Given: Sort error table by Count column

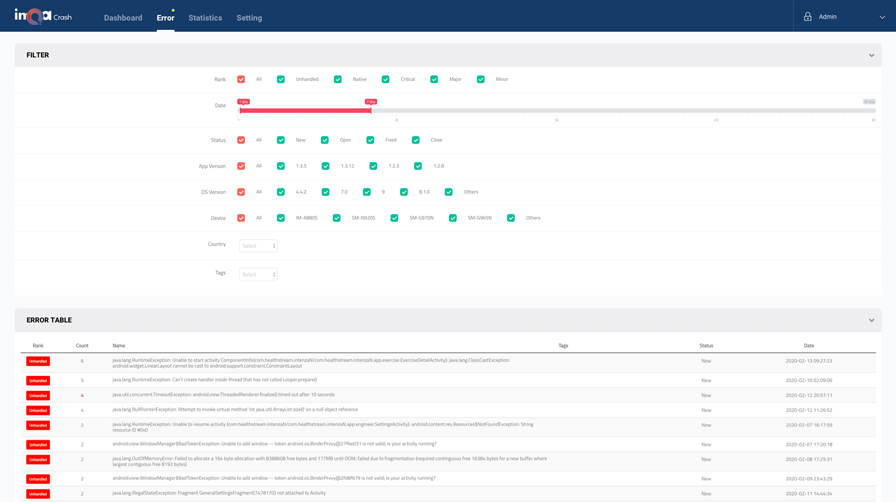Looking at the screenshot, I should pyautogui.click(x=82, y=346).
